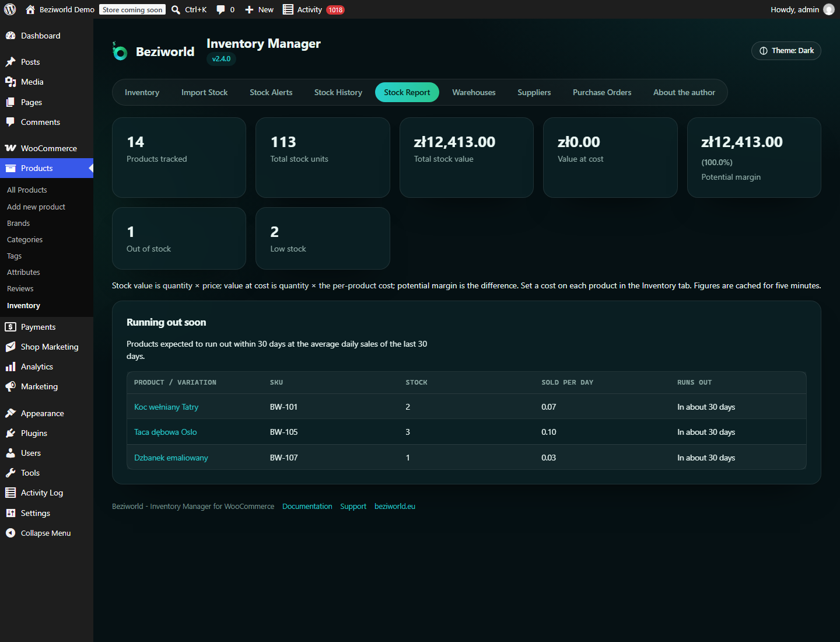Switch to the Inventory tab

click(142, 92)
